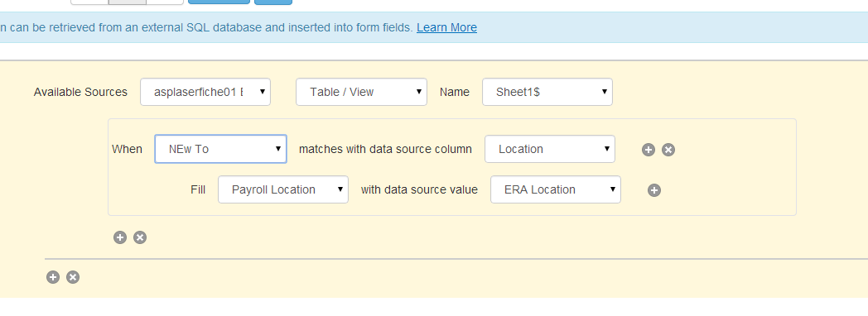Open the When field dropdown NEw To

click(x=220, y=149)
